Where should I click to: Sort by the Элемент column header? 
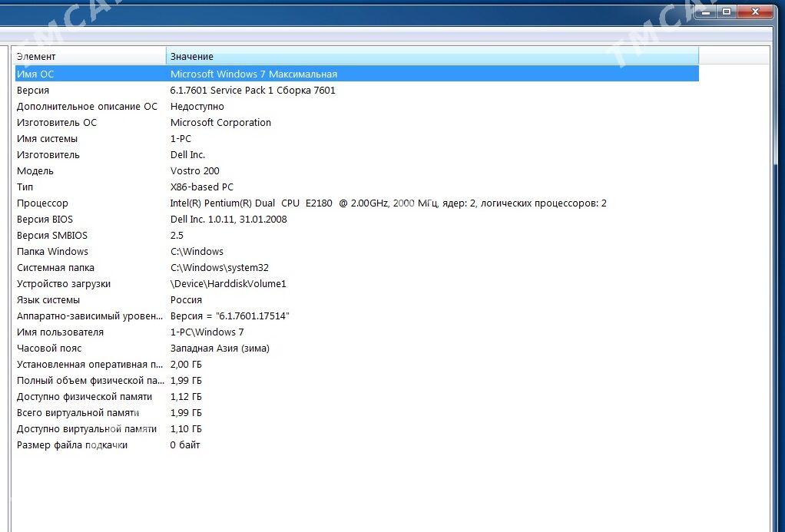[90, 57]
